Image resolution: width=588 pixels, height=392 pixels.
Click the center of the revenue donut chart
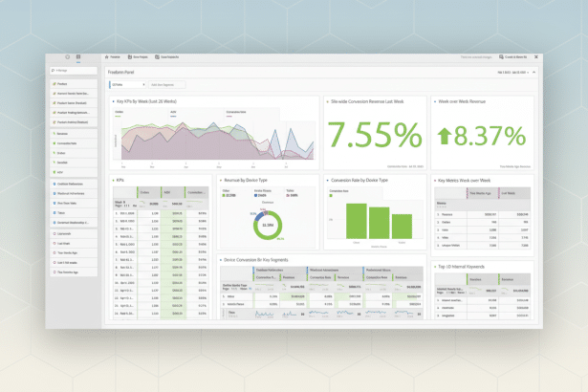[268, 225]
